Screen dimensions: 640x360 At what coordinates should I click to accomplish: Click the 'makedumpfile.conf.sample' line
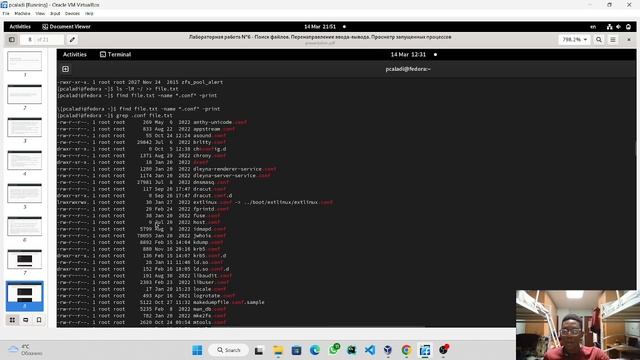point(161,302)
